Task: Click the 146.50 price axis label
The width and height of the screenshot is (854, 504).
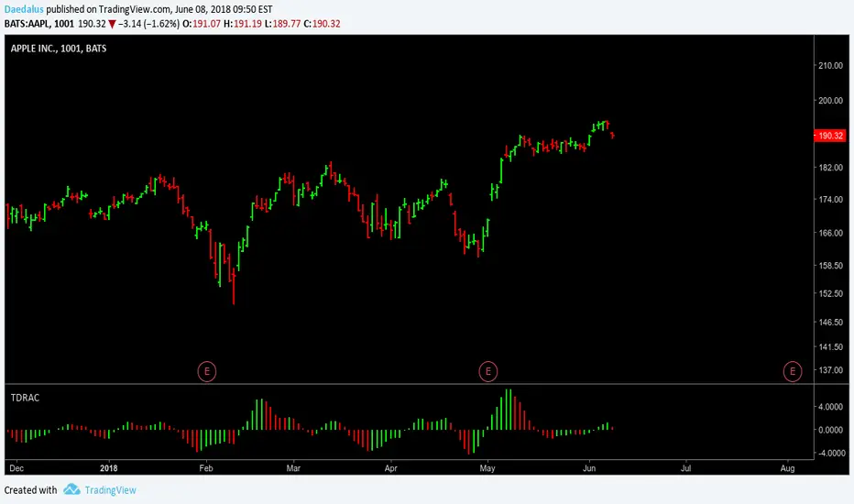Action: click(830, 322)
